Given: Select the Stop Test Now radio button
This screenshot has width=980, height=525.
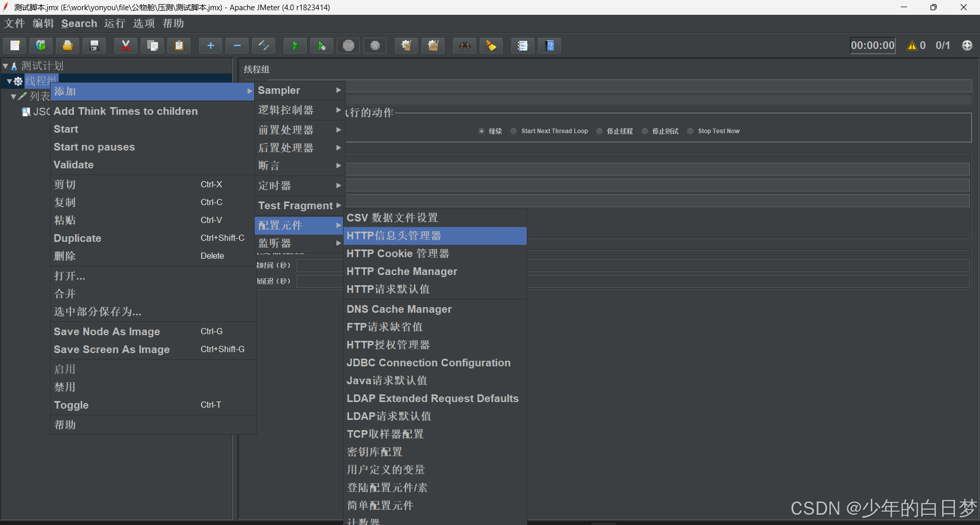Looking at the screenshot, I should (690, 131).
